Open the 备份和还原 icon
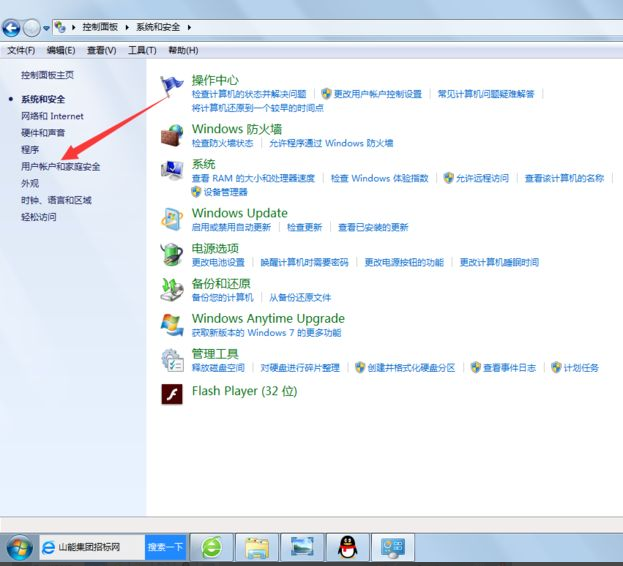Image resolution: width=623 pixels, height=566 pixels. tap(172, 289)
